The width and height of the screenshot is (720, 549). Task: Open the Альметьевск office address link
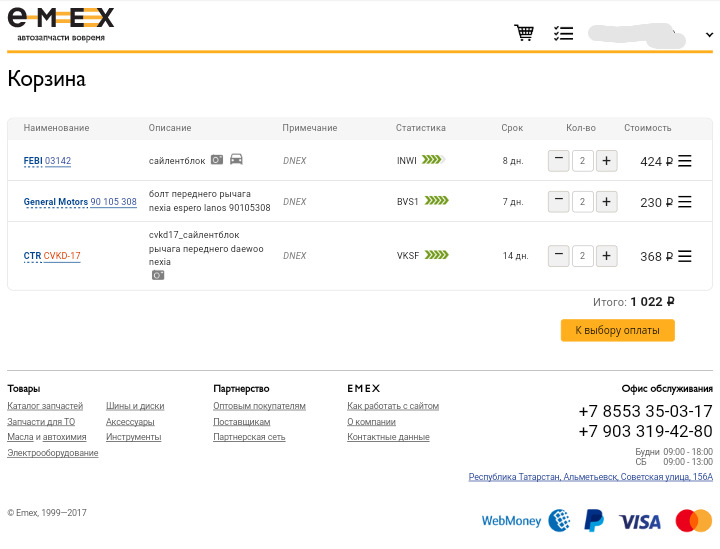point(591,477)
